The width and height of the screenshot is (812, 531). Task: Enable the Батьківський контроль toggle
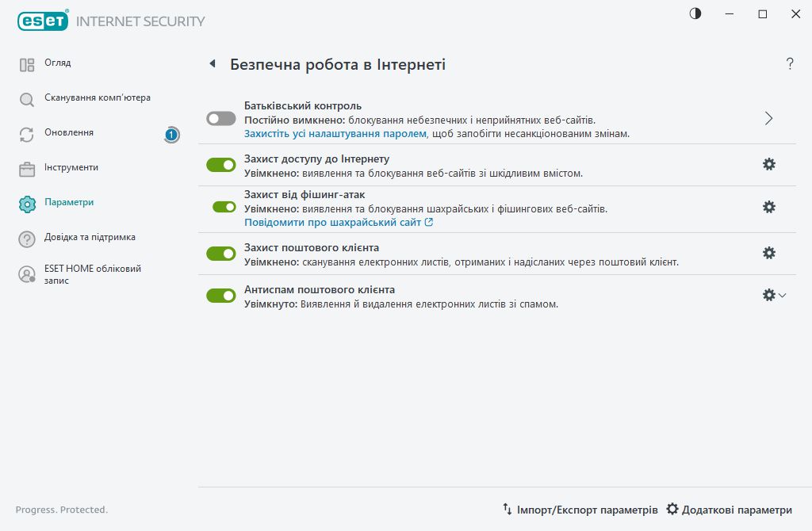click(221, 117)
